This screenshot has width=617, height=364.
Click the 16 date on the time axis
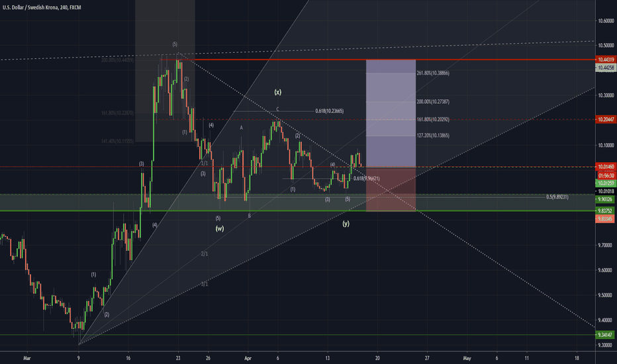click(128, 359)
